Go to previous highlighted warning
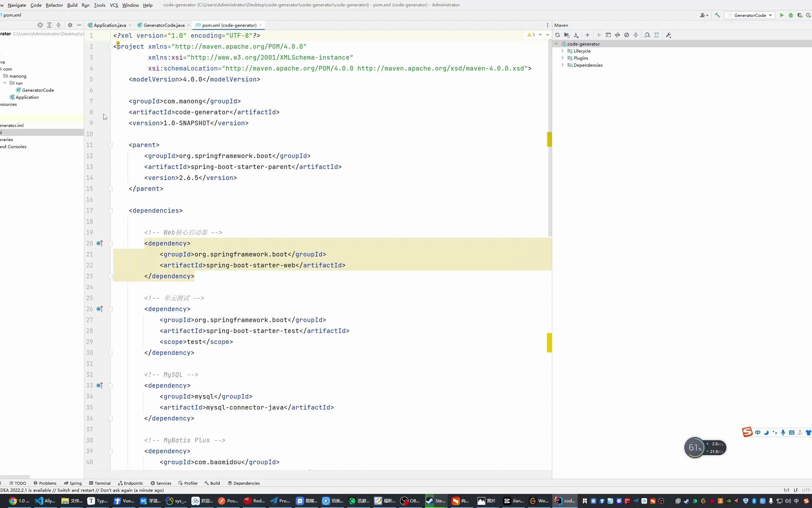Screen dimensions: 812x508 540,35
